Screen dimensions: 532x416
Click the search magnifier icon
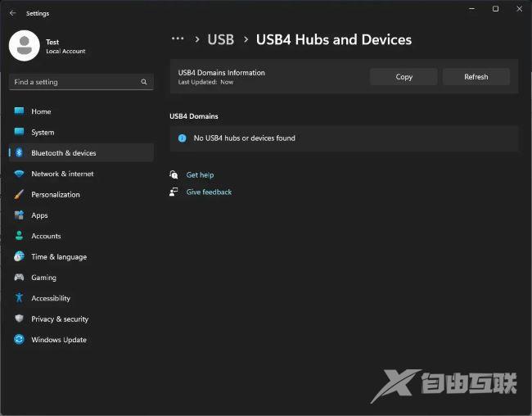(144, 82)
